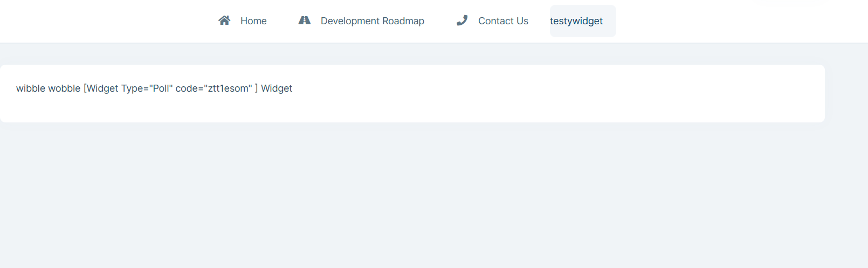Open the Contact Us page link
The width and height of the screenshot is (868, 268).
(503, 21)
